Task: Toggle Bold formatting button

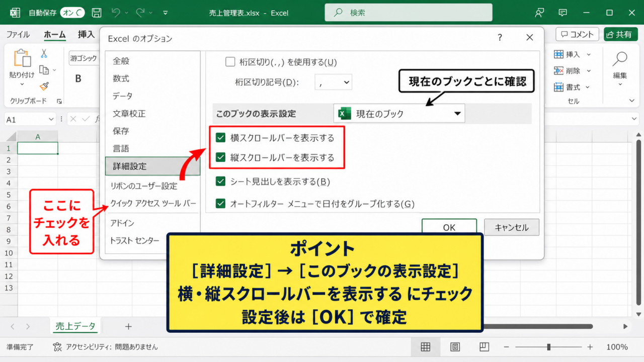Action: 78,78
